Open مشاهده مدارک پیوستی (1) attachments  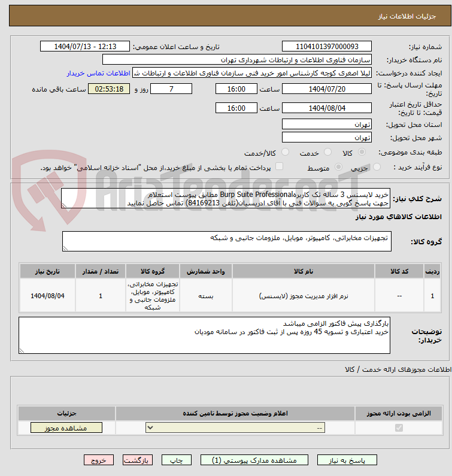tap(254, 460)
